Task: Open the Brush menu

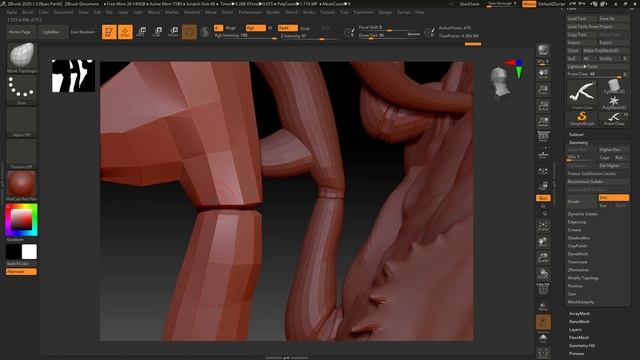Action: point(28,12)
